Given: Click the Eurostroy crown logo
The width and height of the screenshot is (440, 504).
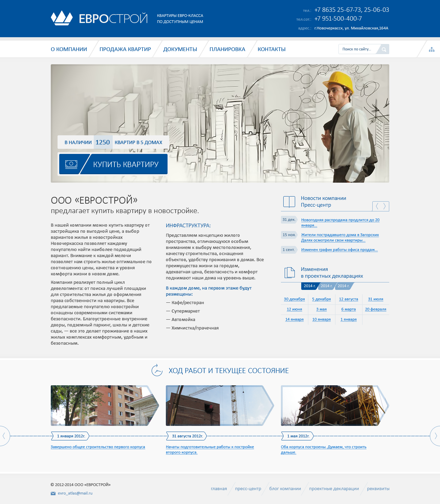Looking at the screenshot, I should point(62,18).
